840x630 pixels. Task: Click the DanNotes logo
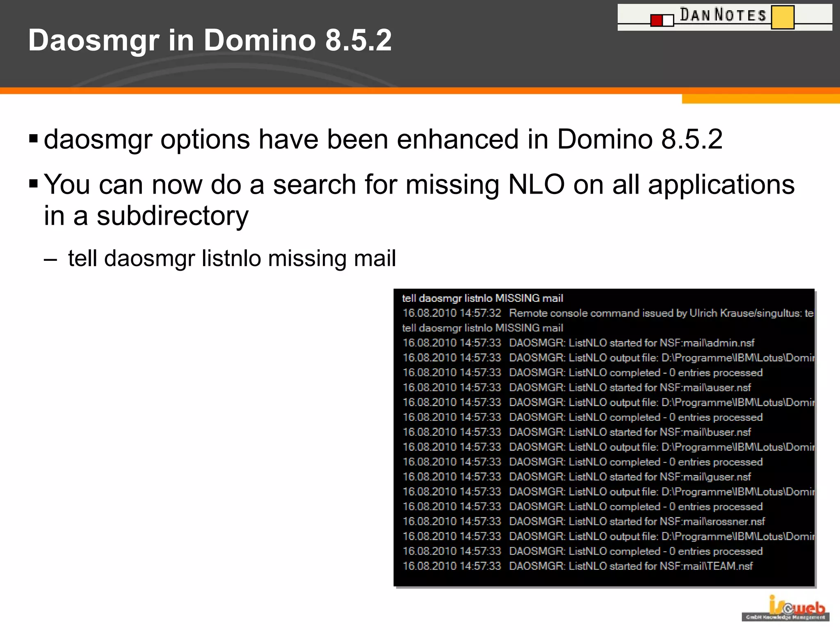coord(725,17)
